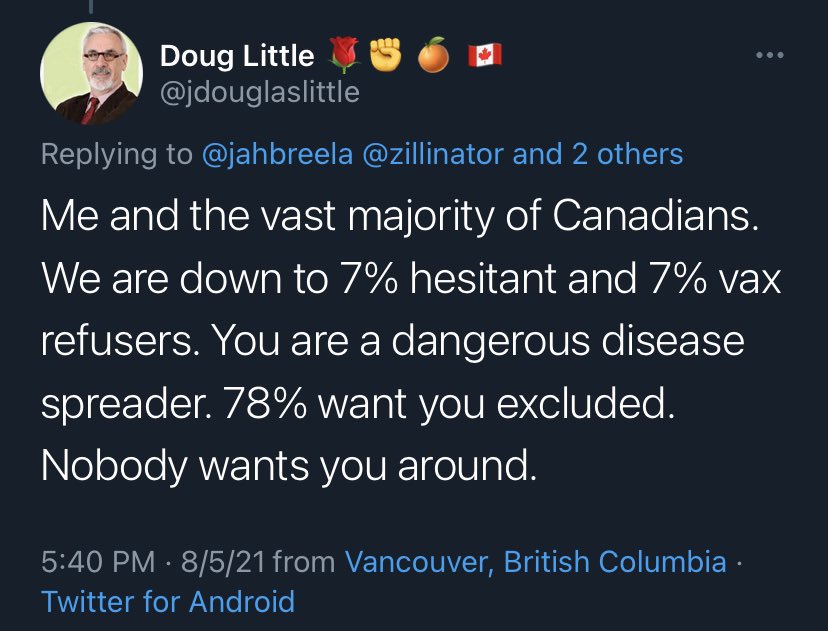Click the @jdouglaslittle handle
This screenshot has width=828, height=631.
259,93
